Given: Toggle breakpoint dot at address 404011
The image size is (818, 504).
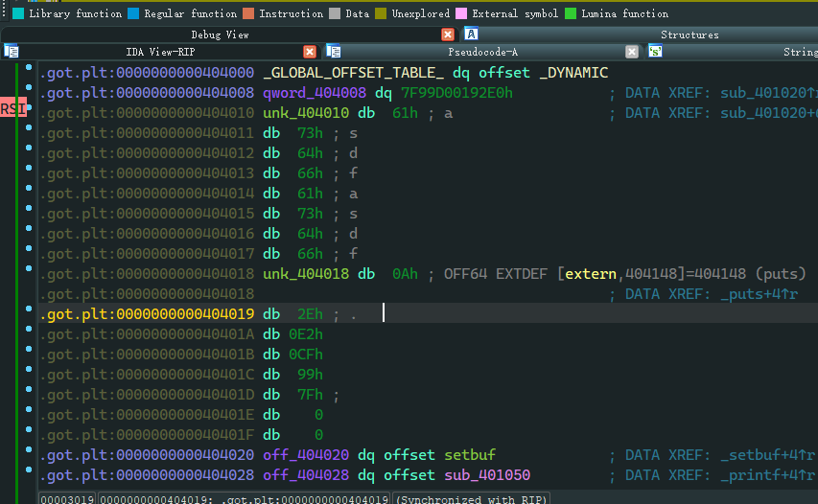Looking at the screenshot, I should tap(32, 133).
